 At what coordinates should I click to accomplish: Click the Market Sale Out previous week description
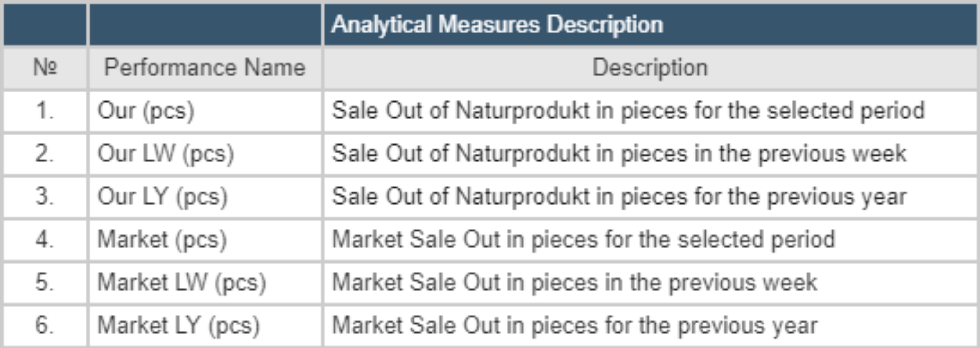point(574,283)
